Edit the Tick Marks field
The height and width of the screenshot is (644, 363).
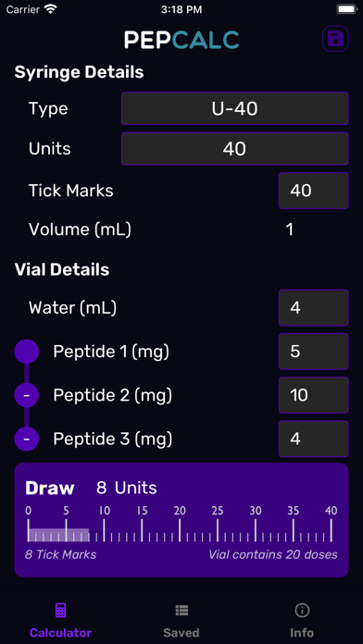coord(314,191)
